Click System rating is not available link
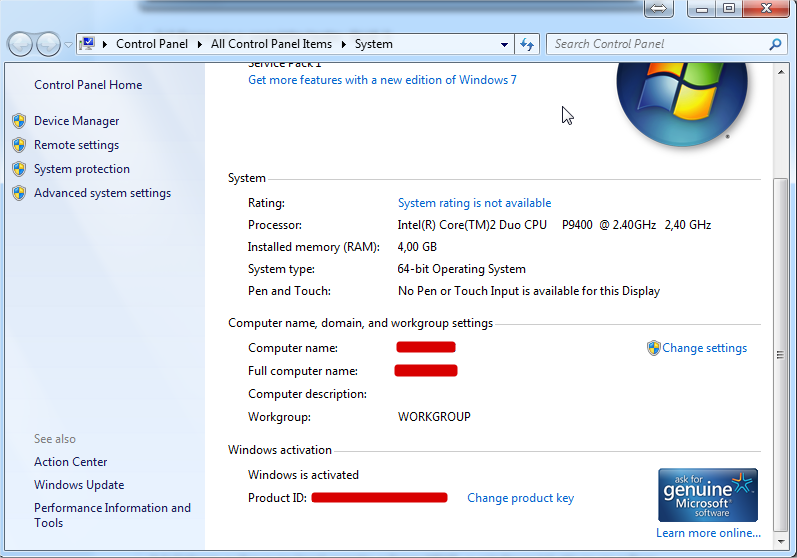This screenshot has height=558, width=797. (474, 203)
